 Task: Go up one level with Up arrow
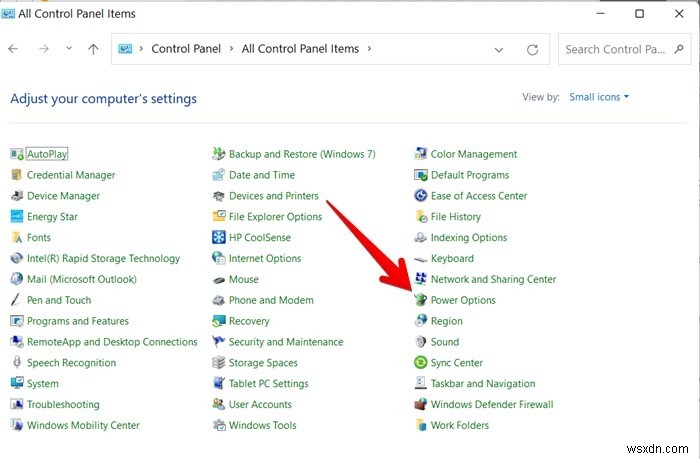tap(93, 49)
